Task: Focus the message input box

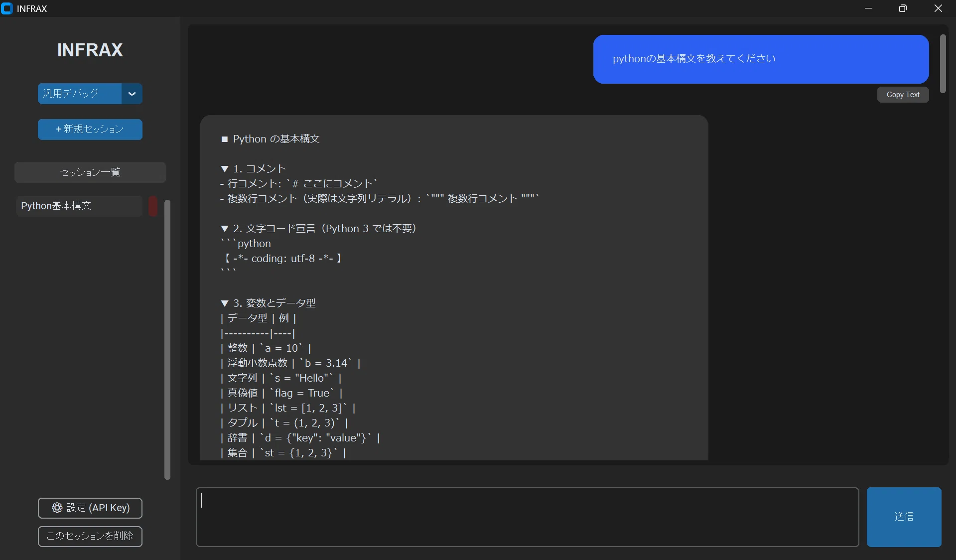Action: (527, 517)
